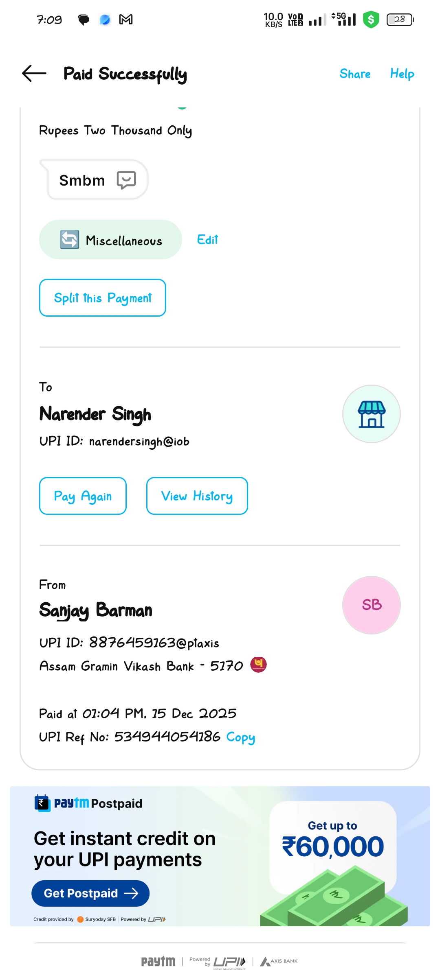Tap the chat bubble notification icon

click(84, 20)
